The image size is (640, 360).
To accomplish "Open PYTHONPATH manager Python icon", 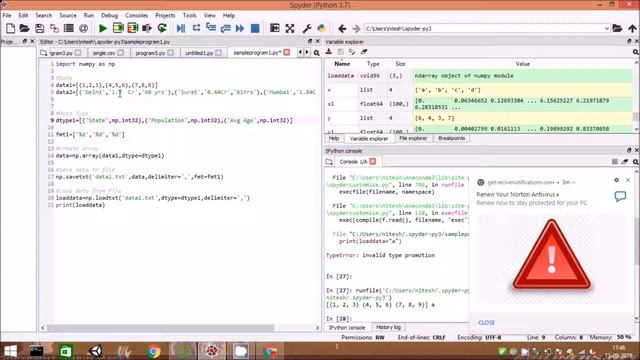I will coord(322,28).
